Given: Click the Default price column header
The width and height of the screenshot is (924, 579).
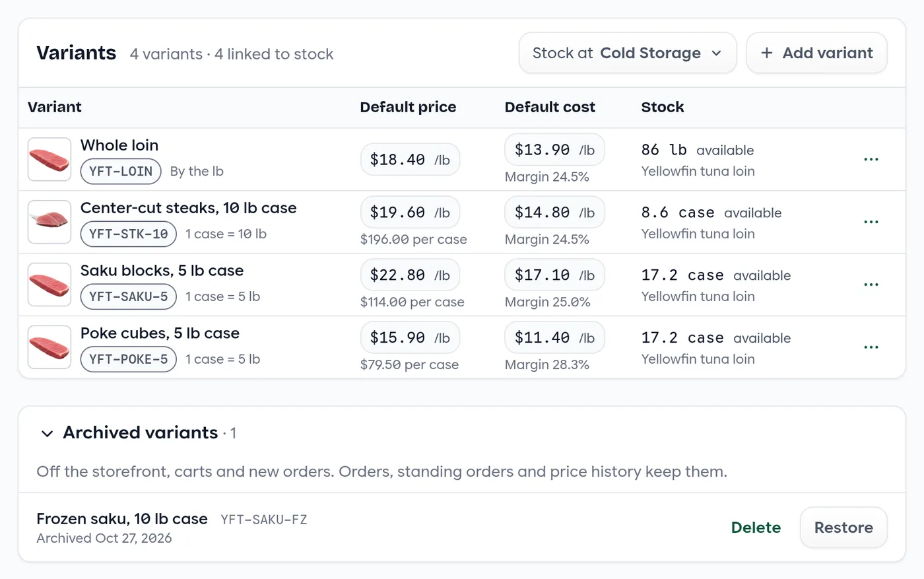Looking at the screenshot, I should point(408,107).
